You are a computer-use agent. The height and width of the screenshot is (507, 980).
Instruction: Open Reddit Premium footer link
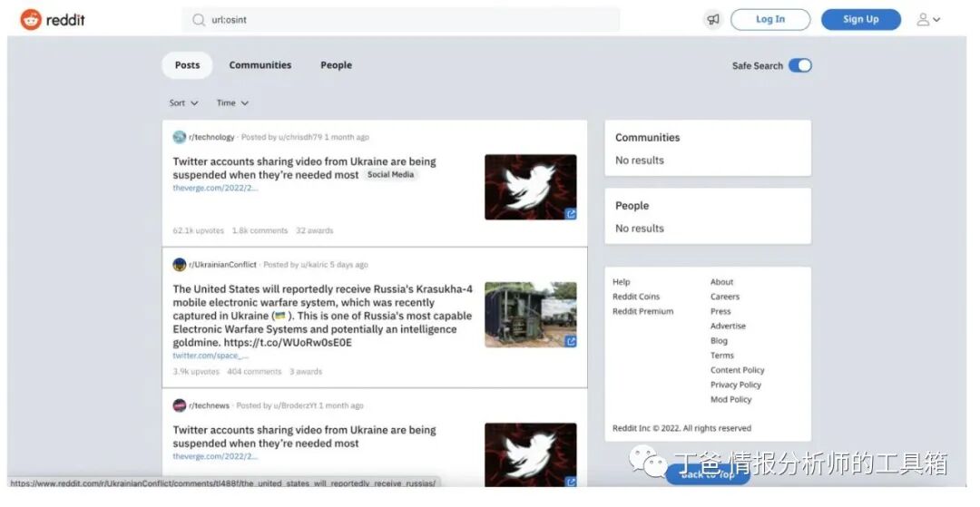click(x=643, y=311)
